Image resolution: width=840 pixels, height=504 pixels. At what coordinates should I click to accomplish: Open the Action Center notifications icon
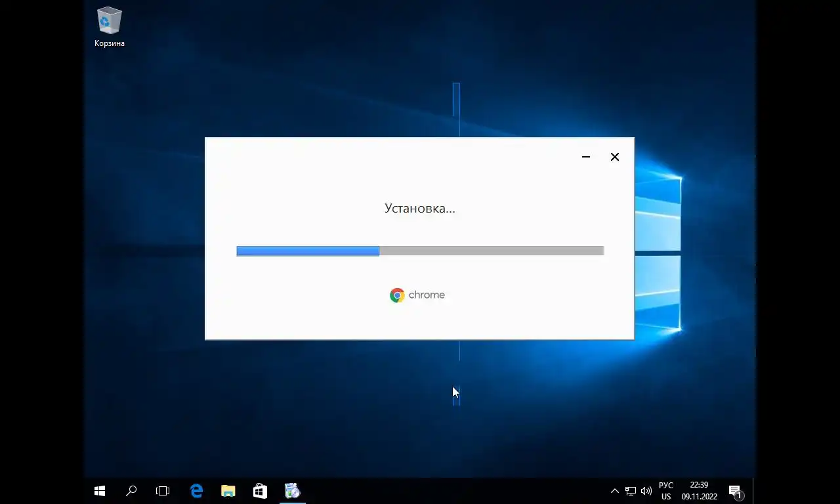(735, 491)
